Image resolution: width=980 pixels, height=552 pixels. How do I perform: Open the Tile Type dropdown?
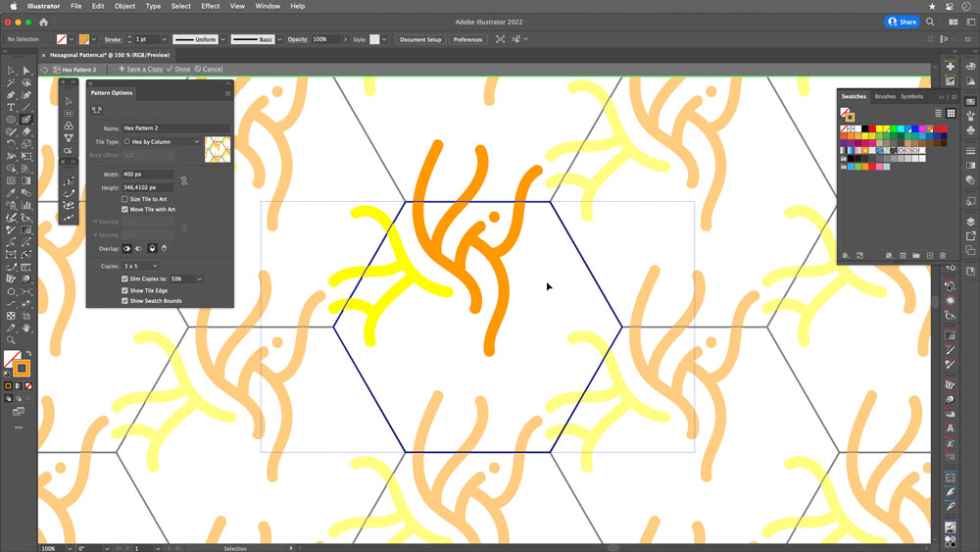point(162,142)
